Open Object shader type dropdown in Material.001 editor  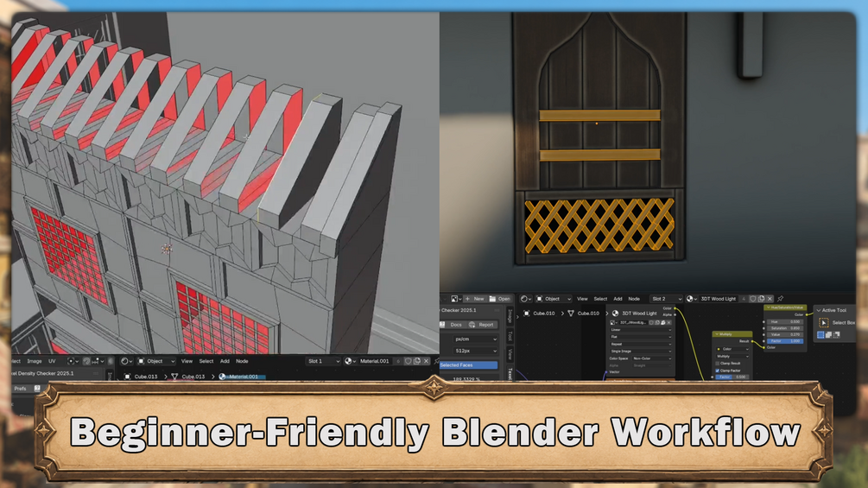click(x=156, y=361)
